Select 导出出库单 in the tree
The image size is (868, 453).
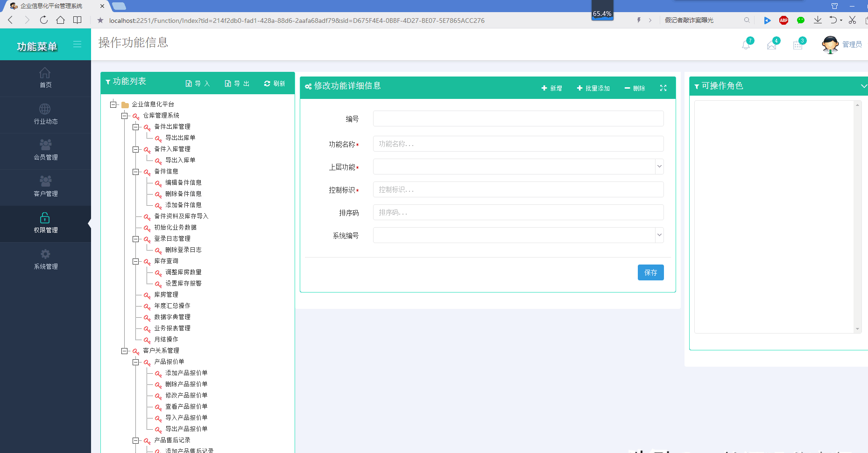180,138
